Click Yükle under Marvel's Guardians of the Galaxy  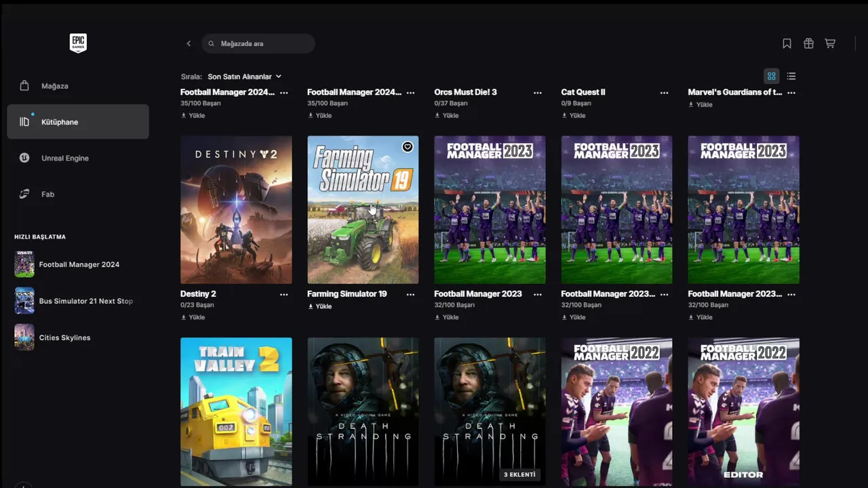pos(701,104)
